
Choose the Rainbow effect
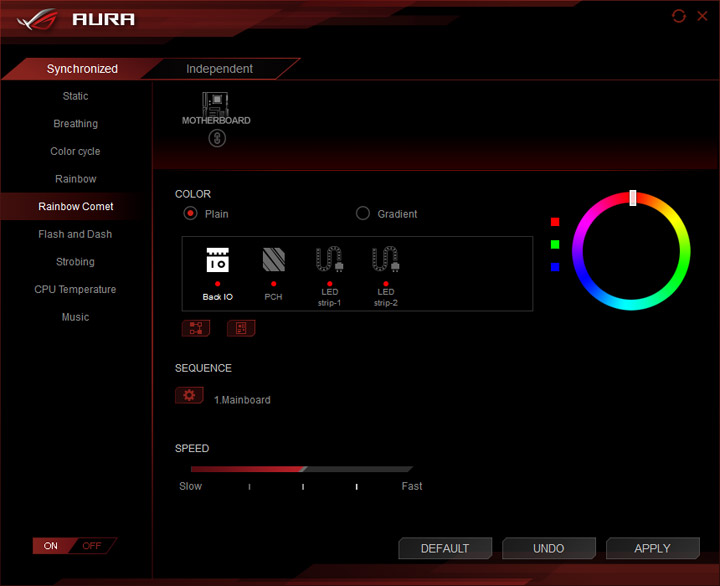click(76, 179)
